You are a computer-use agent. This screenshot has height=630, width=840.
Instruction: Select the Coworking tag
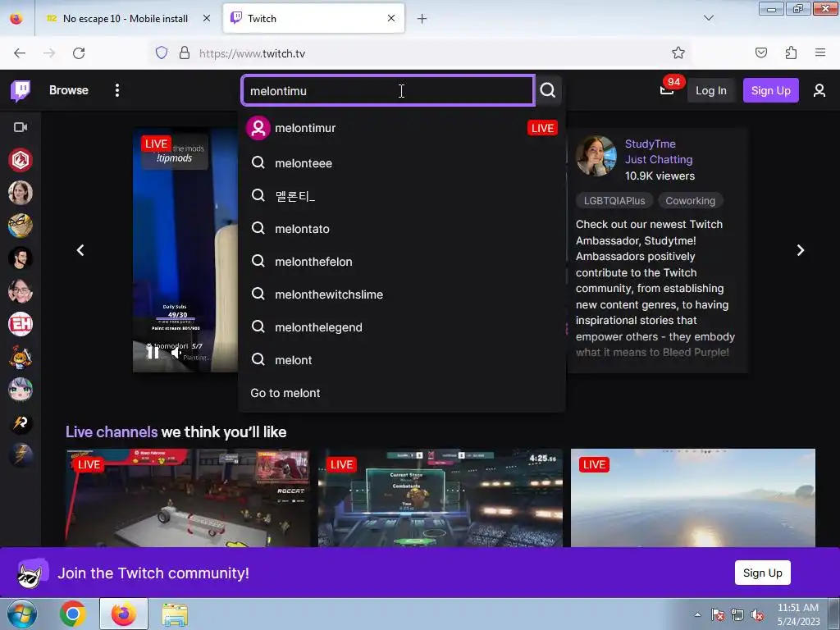pos(690,201)
